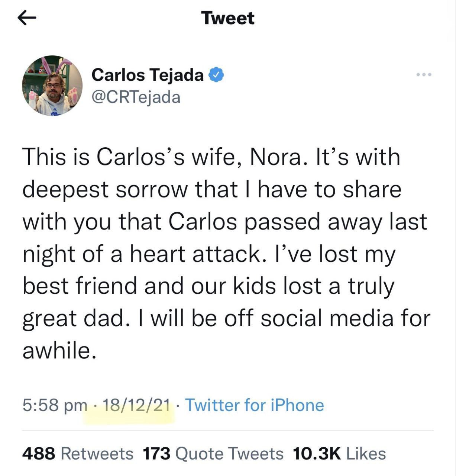456x476 pixels.
Task: View the 488 Retweets list
Action: pos(78,454)
